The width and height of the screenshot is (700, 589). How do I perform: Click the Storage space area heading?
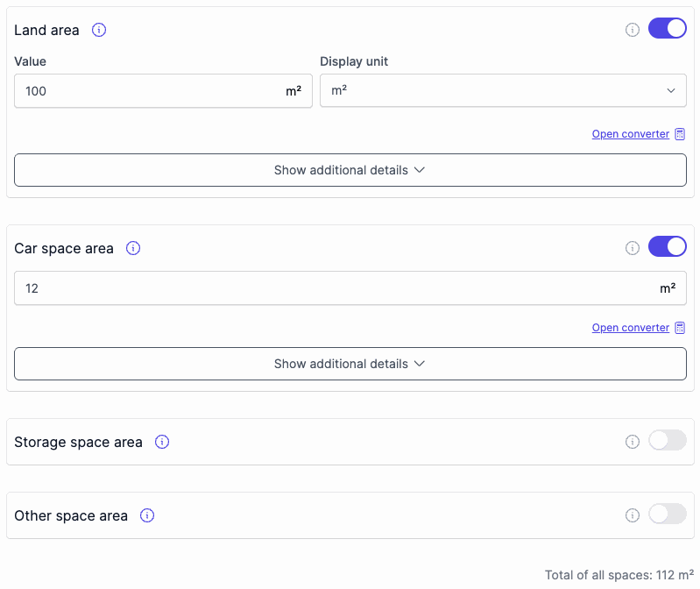pos(78,442)
